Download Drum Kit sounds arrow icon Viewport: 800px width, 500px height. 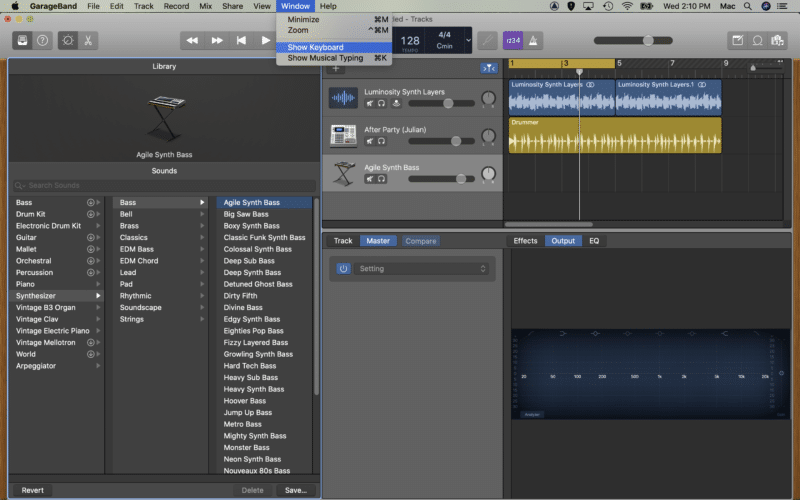coord(90,214)
